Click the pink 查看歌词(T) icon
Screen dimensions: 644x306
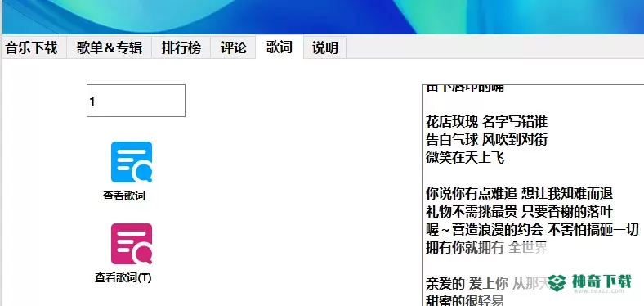(x=132, y=244)
